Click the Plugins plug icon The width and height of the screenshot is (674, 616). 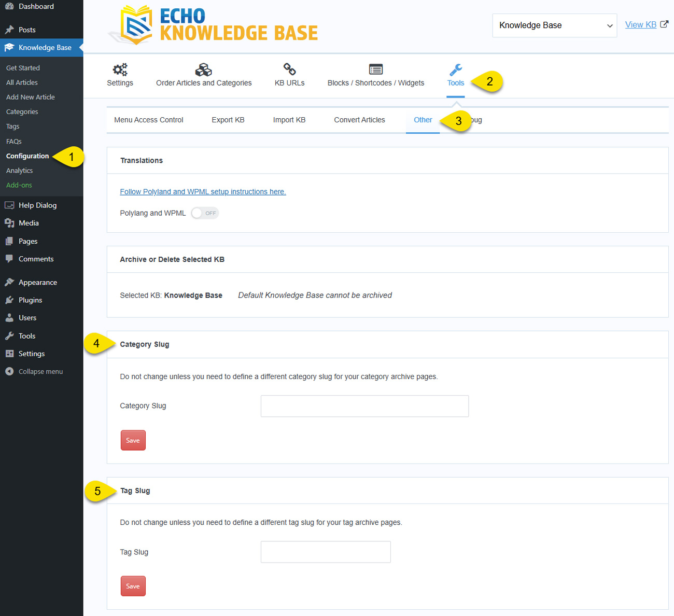[9, 300]
